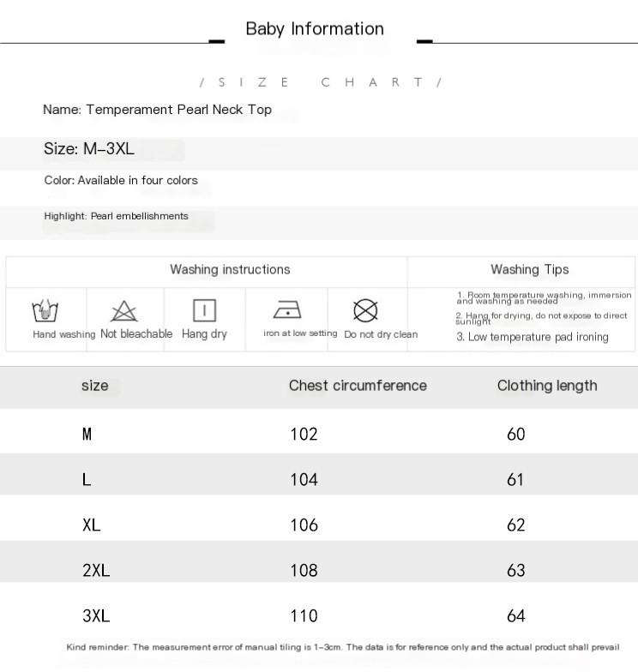Click the Size: M-3XL line
The height and width of the screenshot is (672, 638).
tap(89, 149)
